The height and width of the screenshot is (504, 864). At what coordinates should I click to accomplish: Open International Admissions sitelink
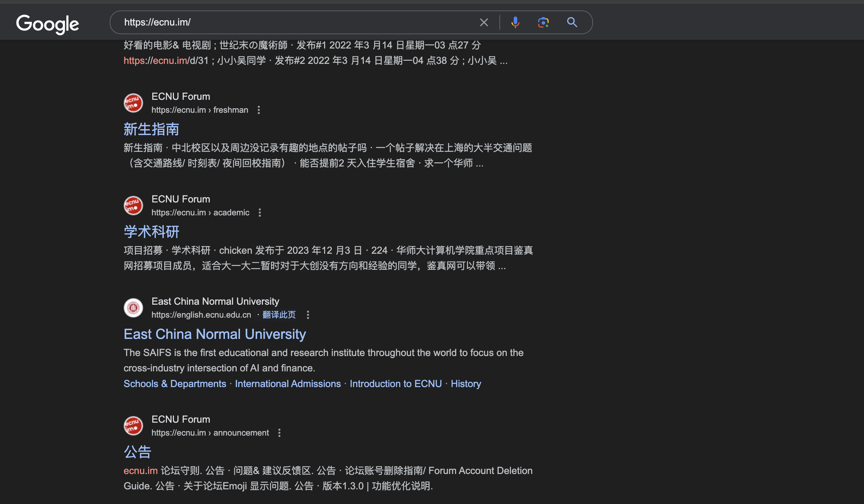pos(288,384)
